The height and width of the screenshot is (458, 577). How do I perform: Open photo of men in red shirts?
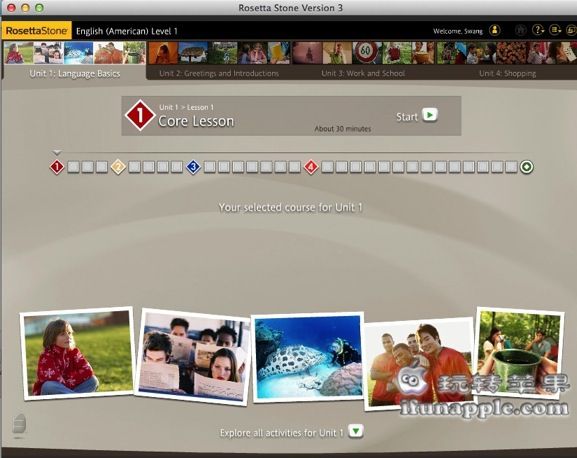point(419,364)
